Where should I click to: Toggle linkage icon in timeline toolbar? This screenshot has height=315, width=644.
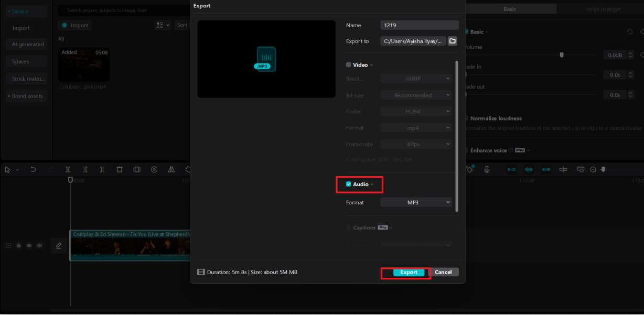(546, 169)
